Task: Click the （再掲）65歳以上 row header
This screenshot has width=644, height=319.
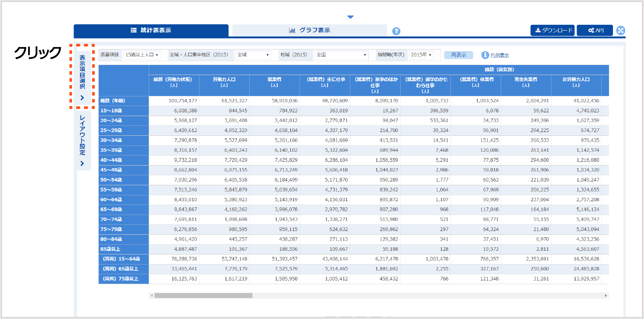Action: pos(124,269)
